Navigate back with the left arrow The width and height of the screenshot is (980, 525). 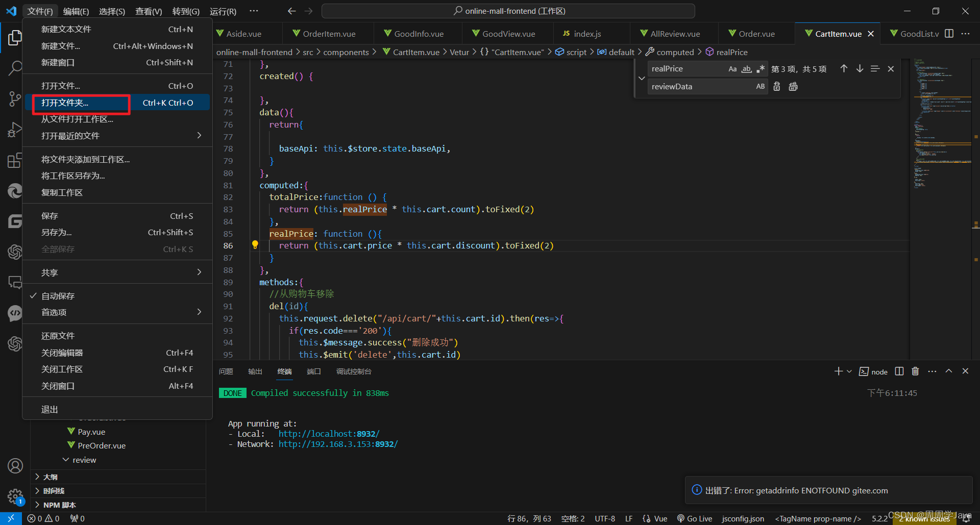292,11
